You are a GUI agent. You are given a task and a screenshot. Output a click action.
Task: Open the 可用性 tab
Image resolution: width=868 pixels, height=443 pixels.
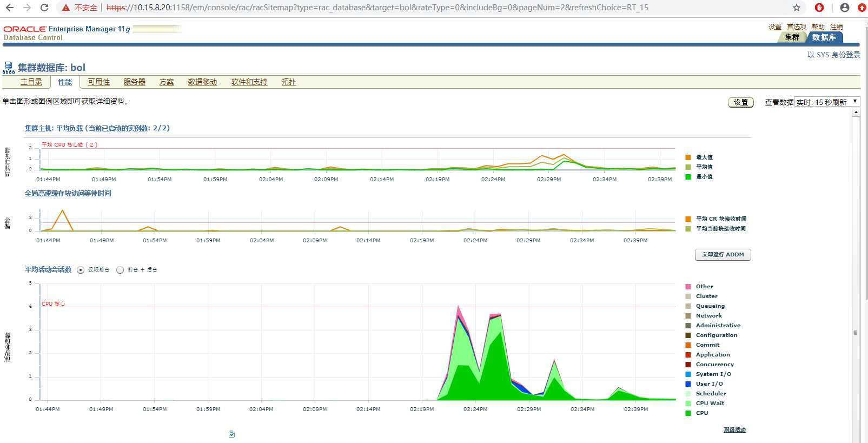pos(99,82)
